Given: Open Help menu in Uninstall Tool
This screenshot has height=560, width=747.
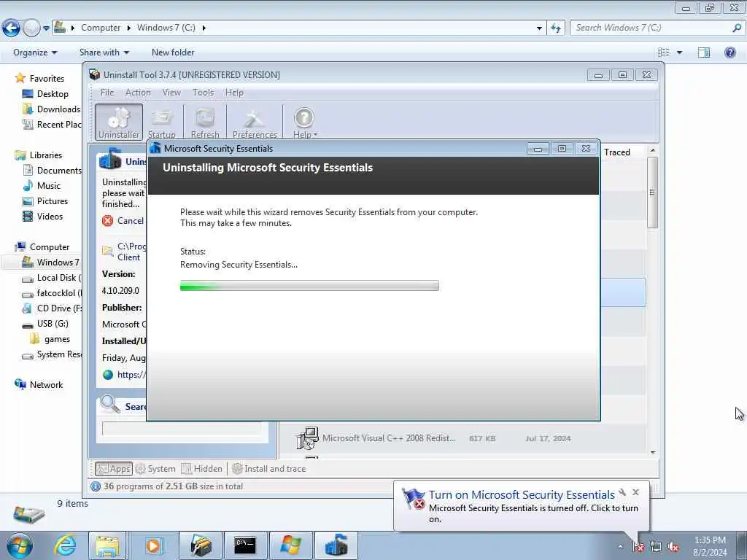Looking at the screenshot, I should [234, 93].
